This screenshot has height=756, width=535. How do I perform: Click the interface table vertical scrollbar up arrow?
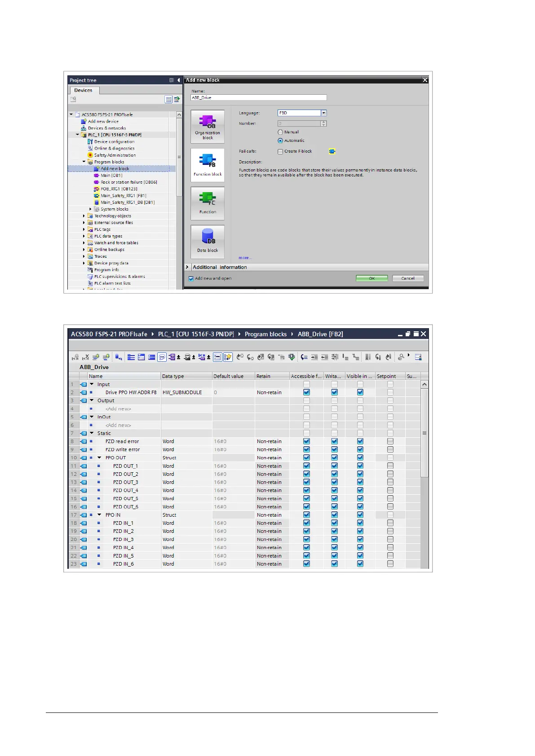coord(424,385)
